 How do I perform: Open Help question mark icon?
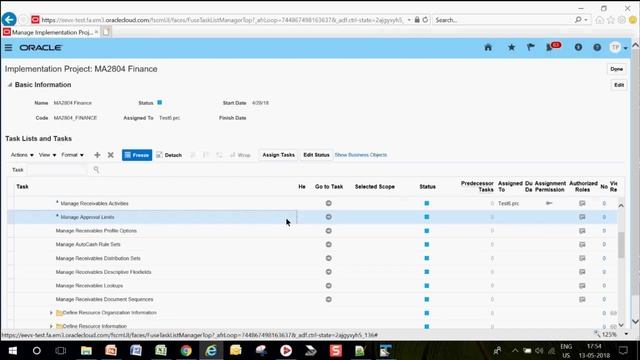(597, 47)
